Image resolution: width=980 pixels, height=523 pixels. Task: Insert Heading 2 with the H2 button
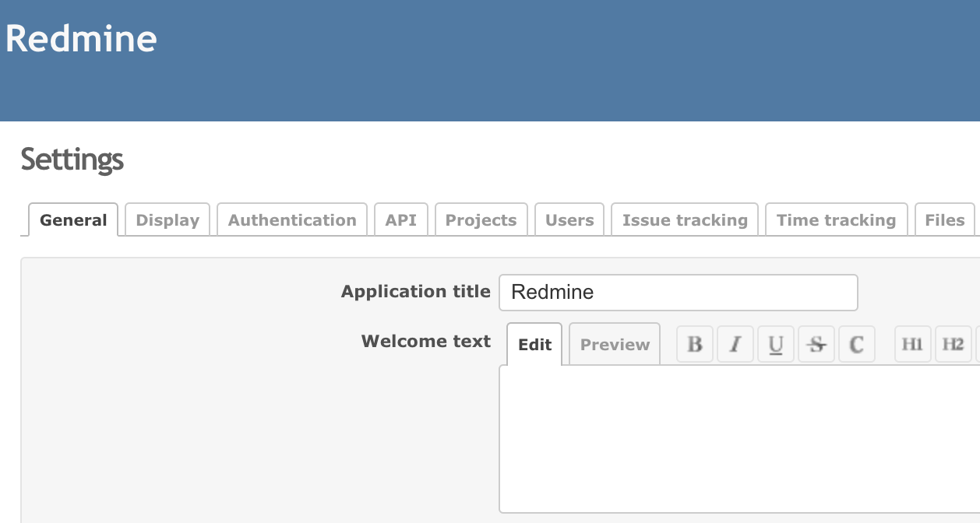954,344
